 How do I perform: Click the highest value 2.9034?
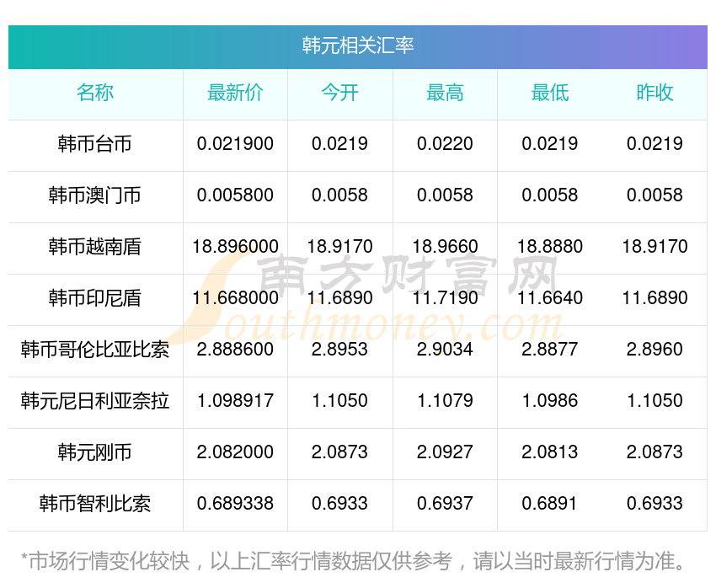click(445, 350)
